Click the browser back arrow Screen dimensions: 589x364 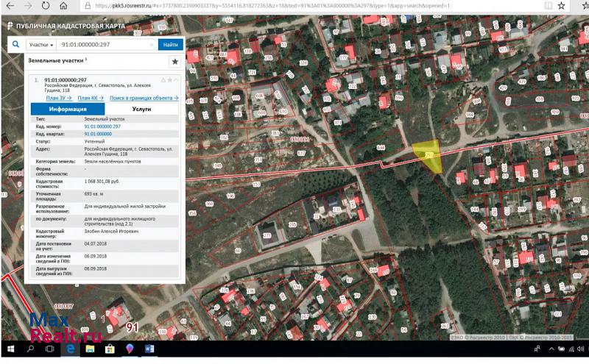pyautogui.click(x=10, y=6)
